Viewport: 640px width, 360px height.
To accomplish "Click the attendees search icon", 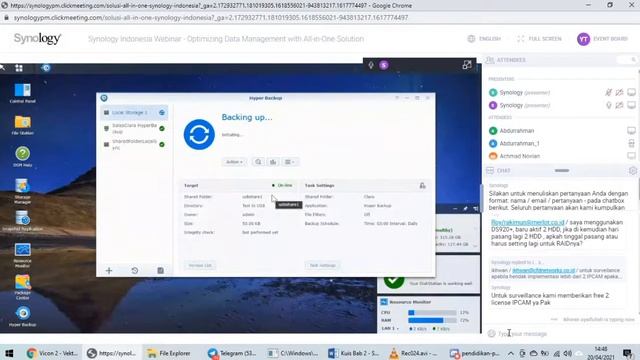I will point(633,60).
